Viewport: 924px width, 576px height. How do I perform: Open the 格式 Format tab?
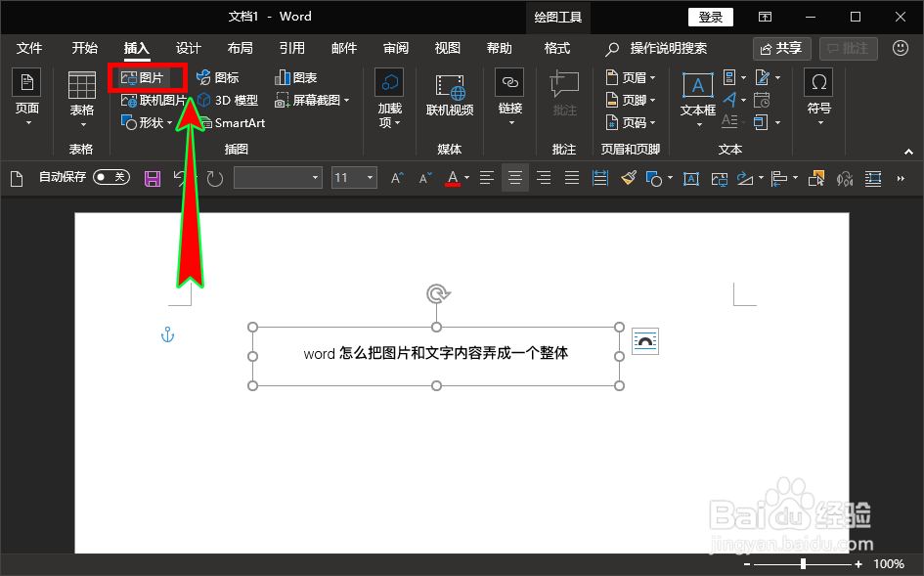[557, 48]
